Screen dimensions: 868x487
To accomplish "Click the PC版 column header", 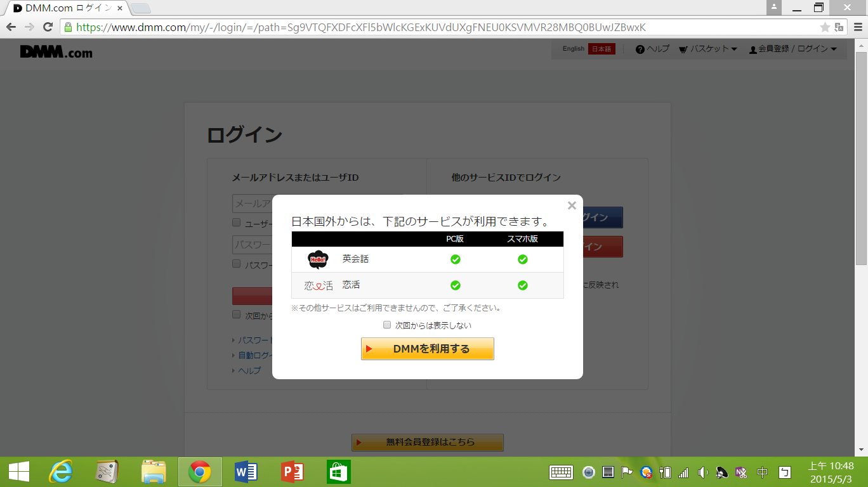I will [455, 239].
